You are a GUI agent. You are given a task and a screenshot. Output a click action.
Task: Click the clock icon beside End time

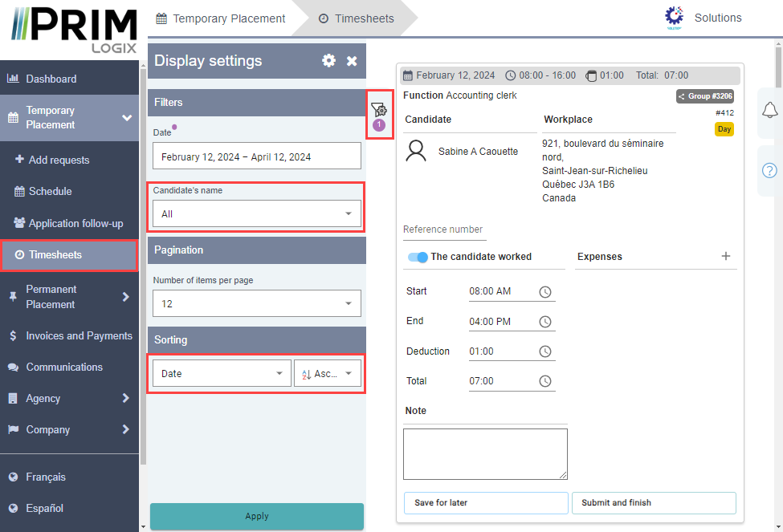545,322
